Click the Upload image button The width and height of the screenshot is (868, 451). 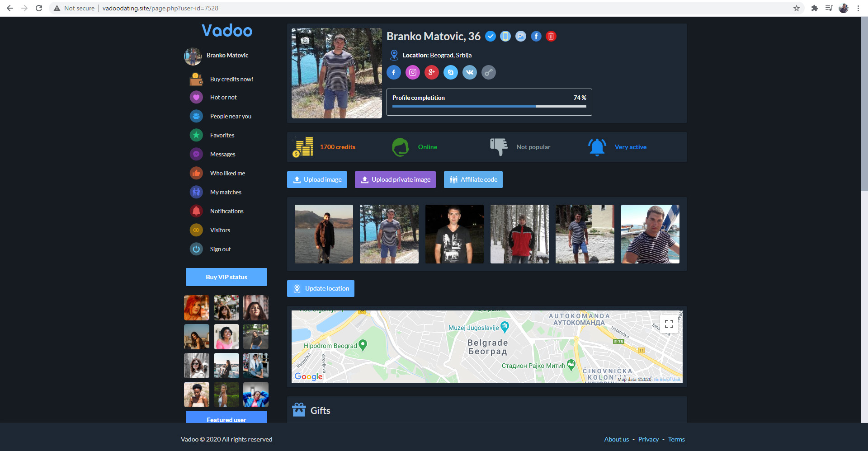317,179
